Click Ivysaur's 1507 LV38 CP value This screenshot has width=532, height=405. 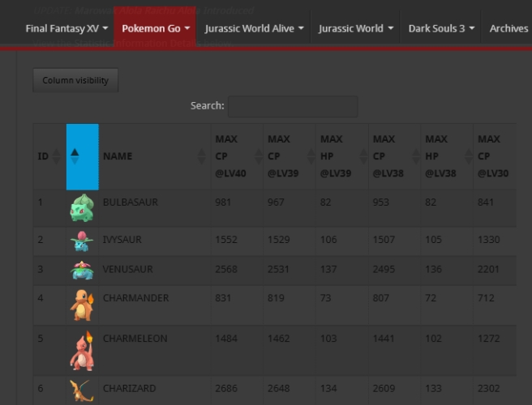point(384,240)
